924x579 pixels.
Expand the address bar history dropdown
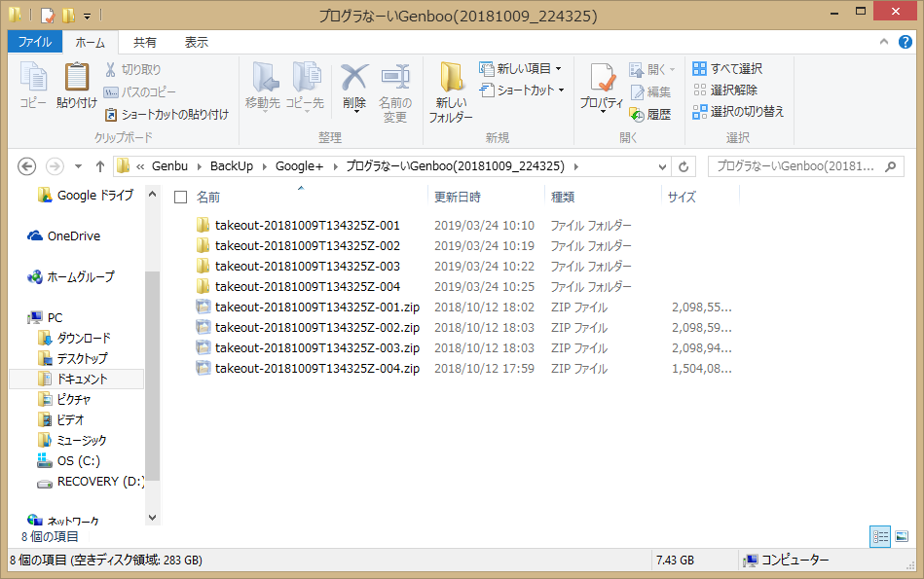click(663, 166)
